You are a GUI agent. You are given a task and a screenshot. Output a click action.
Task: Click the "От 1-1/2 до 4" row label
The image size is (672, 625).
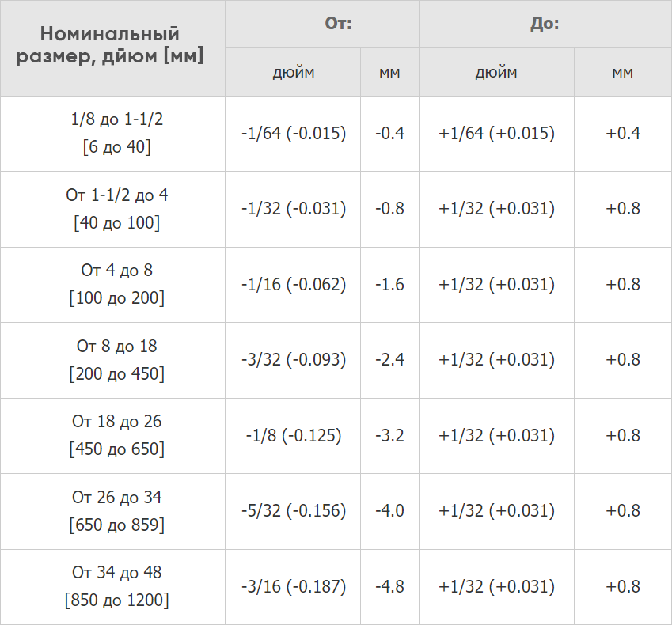[x=116, y=195]
